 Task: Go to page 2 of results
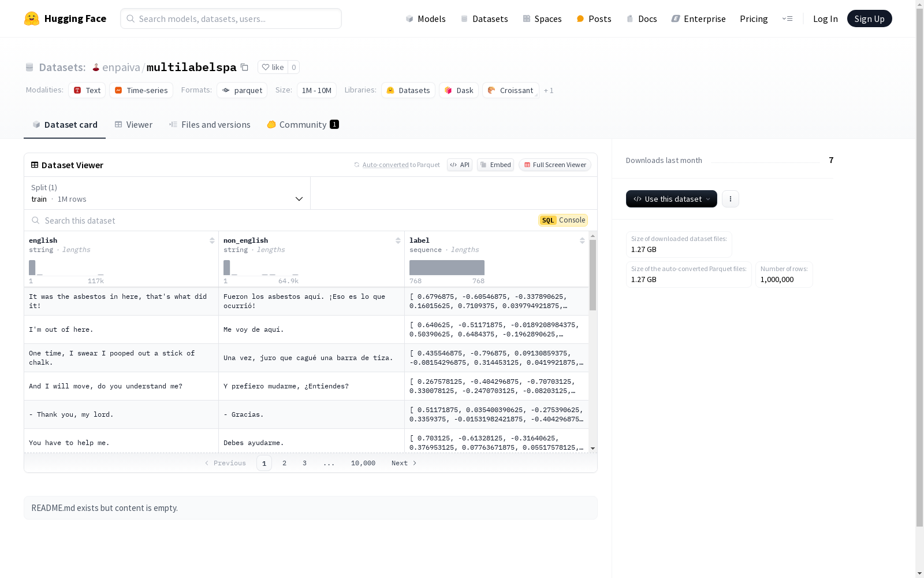tap(284, 463)
